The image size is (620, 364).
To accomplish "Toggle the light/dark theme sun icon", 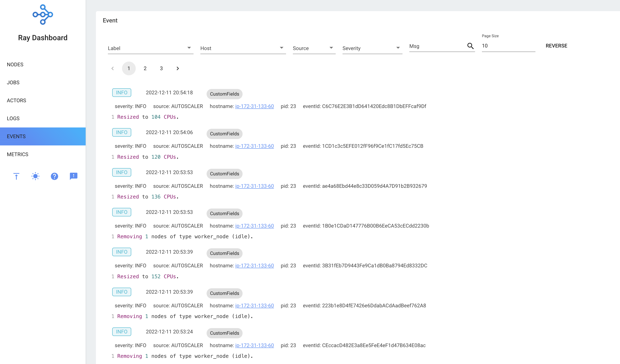I will (35, 176).
